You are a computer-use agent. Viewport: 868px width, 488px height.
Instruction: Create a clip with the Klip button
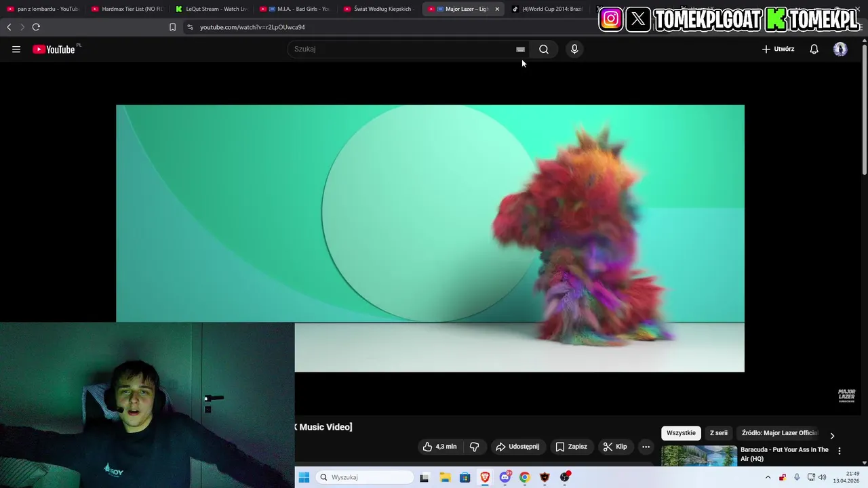coord(616,447)
